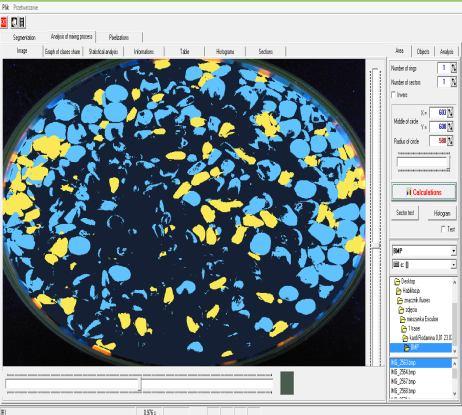
Task: Click the red icon in the toolbar
Action: [4, 22]
